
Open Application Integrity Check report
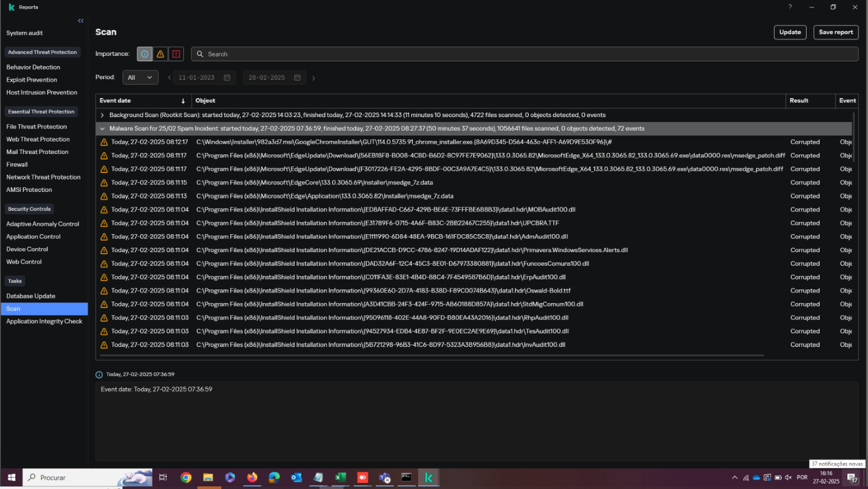[44, 321]
